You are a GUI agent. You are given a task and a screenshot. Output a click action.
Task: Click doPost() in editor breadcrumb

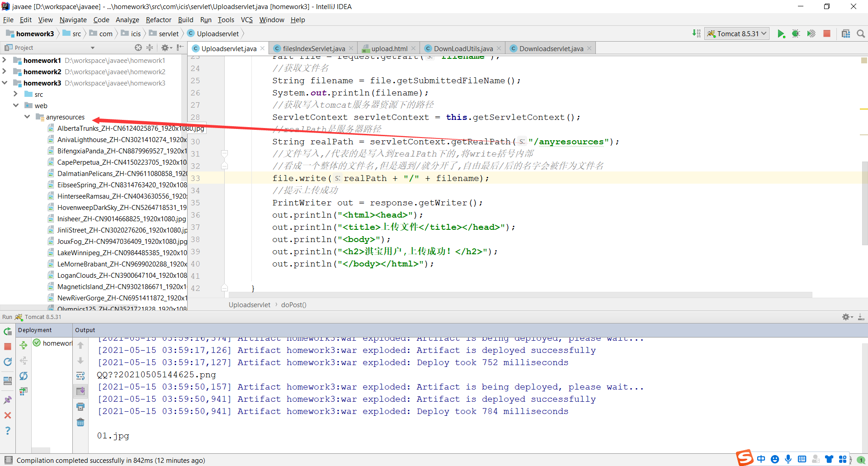294,305
